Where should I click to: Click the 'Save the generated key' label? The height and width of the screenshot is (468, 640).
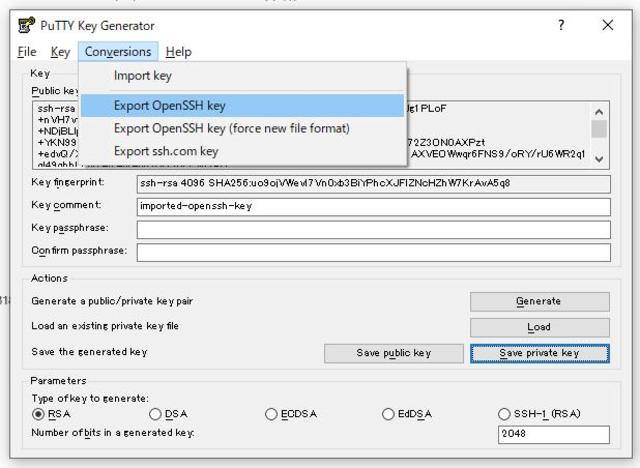click(x=89, y=352)
